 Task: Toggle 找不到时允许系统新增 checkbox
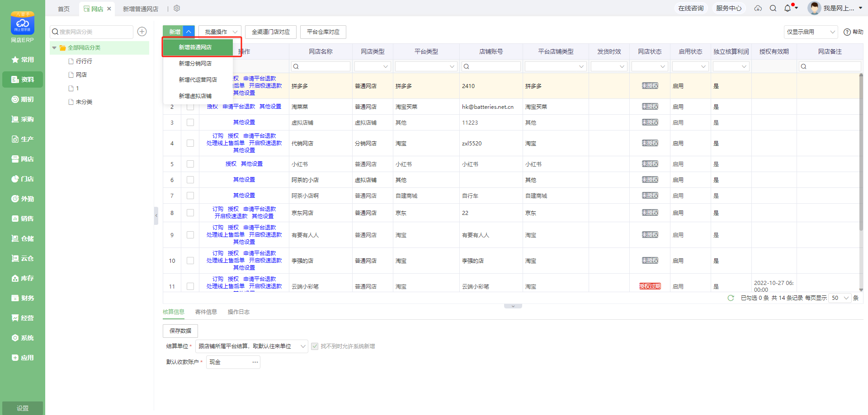pyautogui.click(x=315, y=346)
